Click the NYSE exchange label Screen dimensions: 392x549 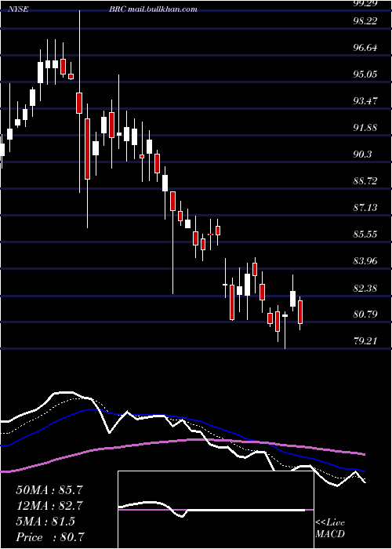point(18,9)
